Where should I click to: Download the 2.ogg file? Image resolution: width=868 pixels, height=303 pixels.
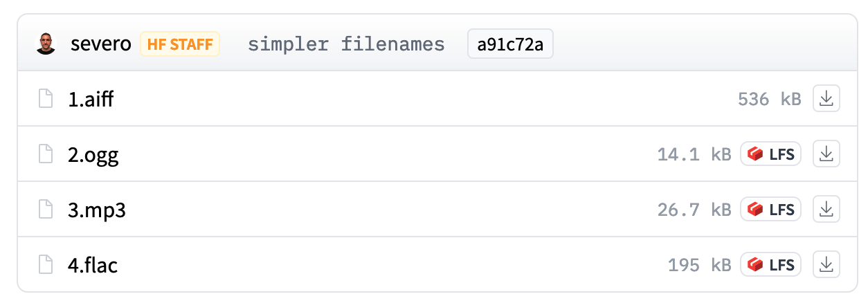825,154
